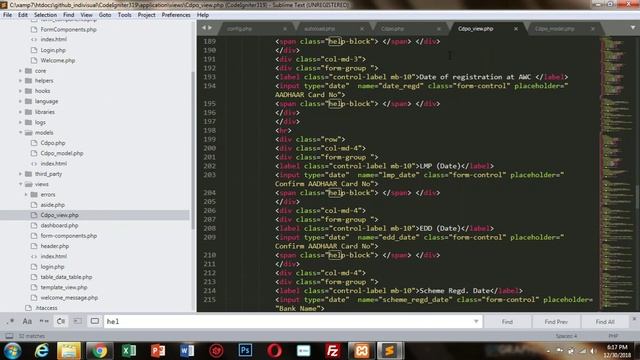Screen dimensions: 640x360
Task: Open the Edit menu
Action: [x=23, y=15]
